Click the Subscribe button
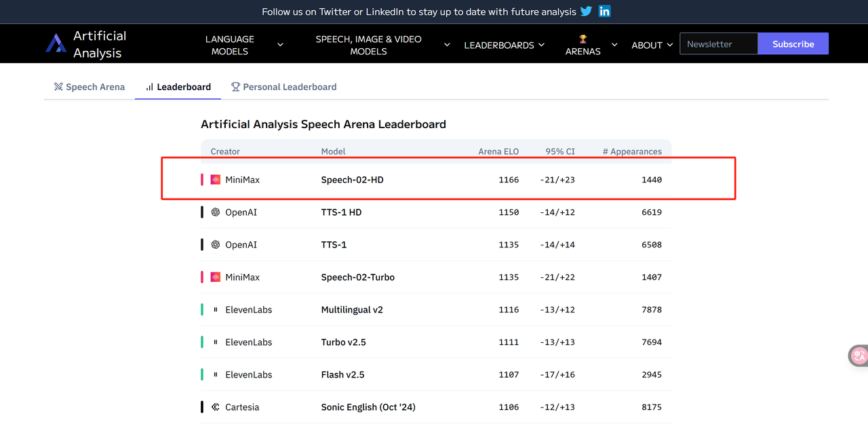This screenshot has height=425, width=868. (x=793, y=44)
